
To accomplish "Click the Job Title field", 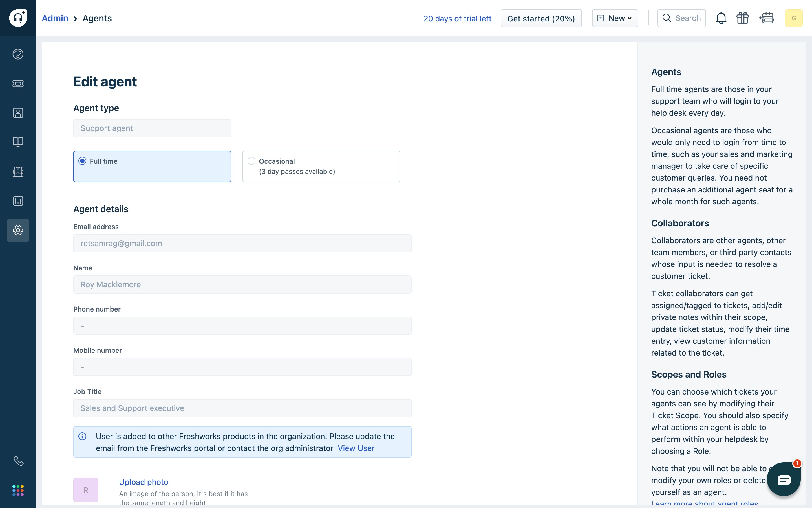I will click(x=242, y=408).
